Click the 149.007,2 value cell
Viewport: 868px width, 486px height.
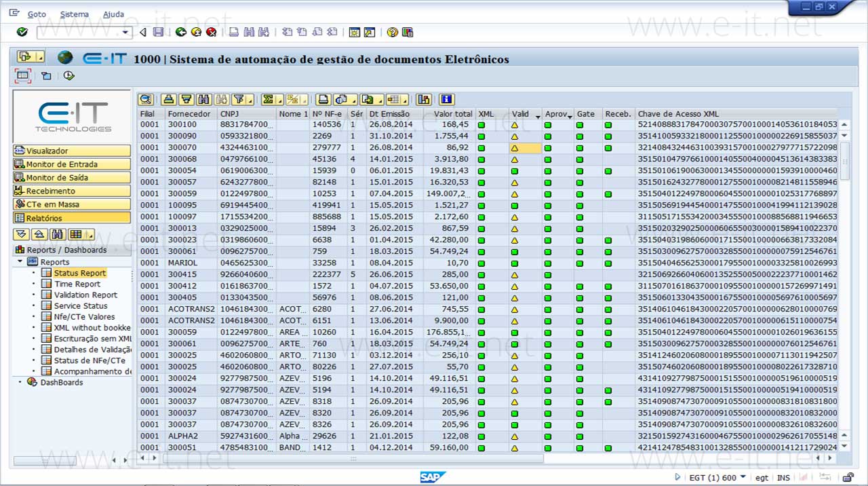(x=449, y=193)
